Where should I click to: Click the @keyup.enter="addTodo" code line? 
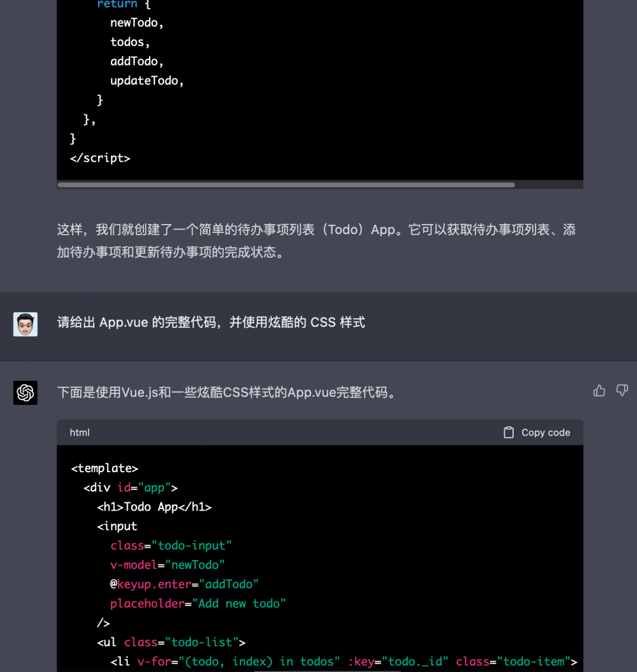tap(184, 584)
